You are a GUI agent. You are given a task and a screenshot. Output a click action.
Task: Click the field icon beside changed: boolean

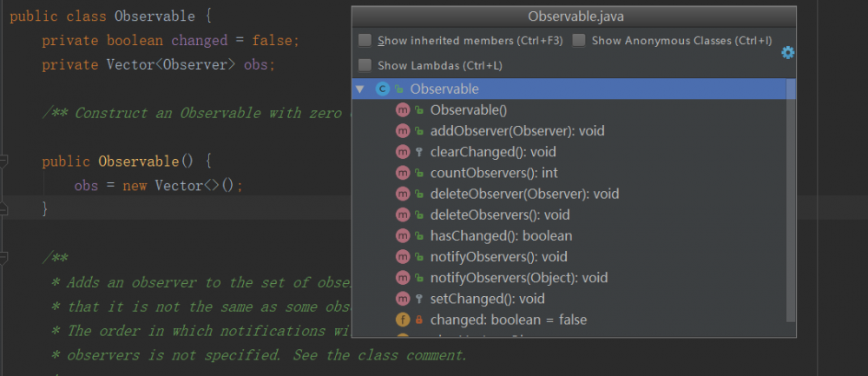click(x=402, y=320)
